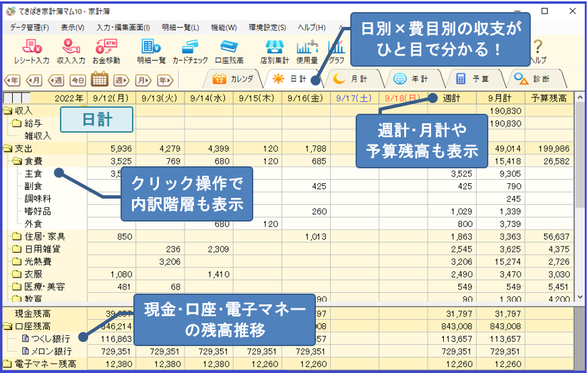Go to next week with 週▶ button

(x=121, y=80)
